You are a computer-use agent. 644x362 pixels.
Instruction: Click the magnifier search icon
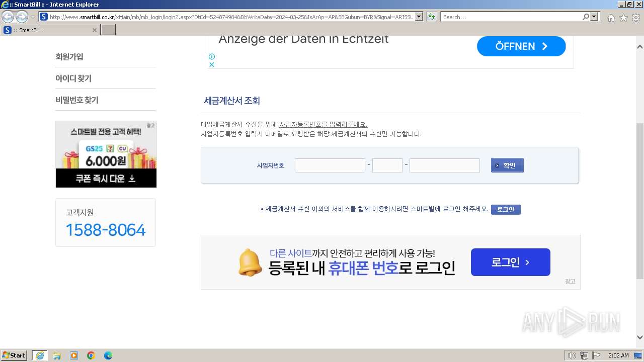click(586, 17)
